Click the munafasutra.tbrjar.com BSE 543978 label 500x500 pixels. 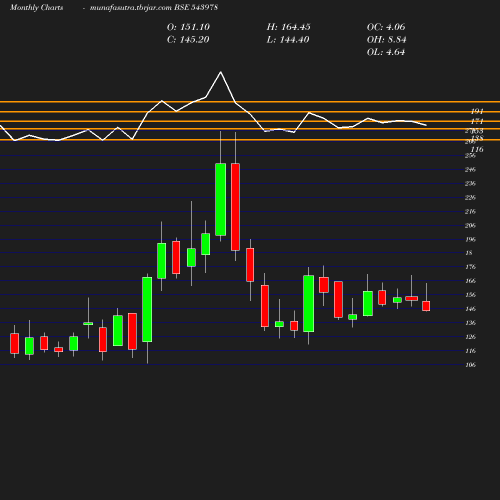point(154,8)
